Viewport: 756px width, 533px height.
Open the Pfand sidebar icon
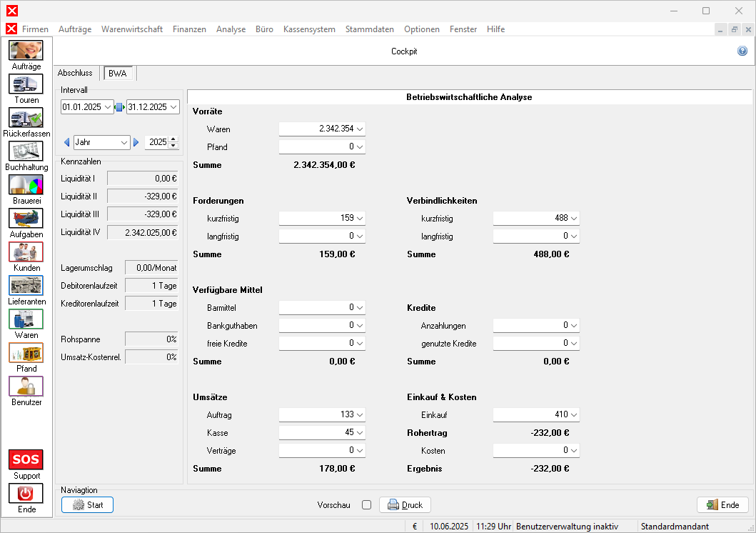26,353
